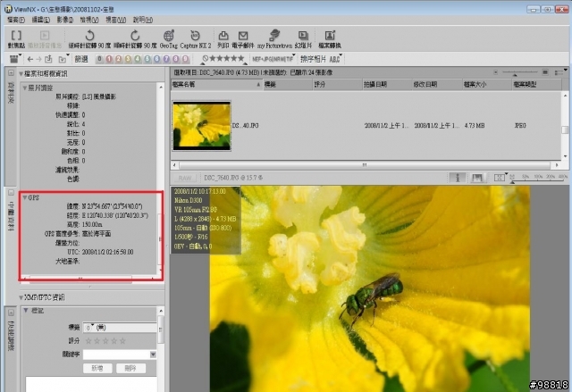Click the Delete (刪除) keyword button
Screen dimensions: 572x392
pyautogui.click(x=130, y=368)
